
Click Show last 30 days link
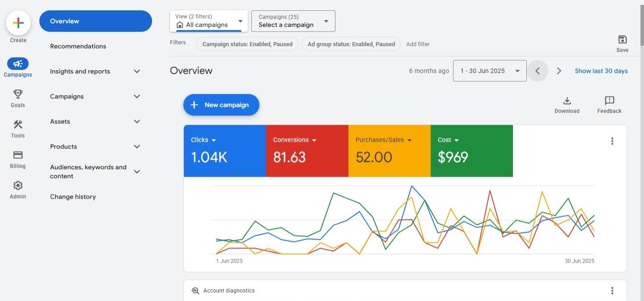tap(601, 71)
